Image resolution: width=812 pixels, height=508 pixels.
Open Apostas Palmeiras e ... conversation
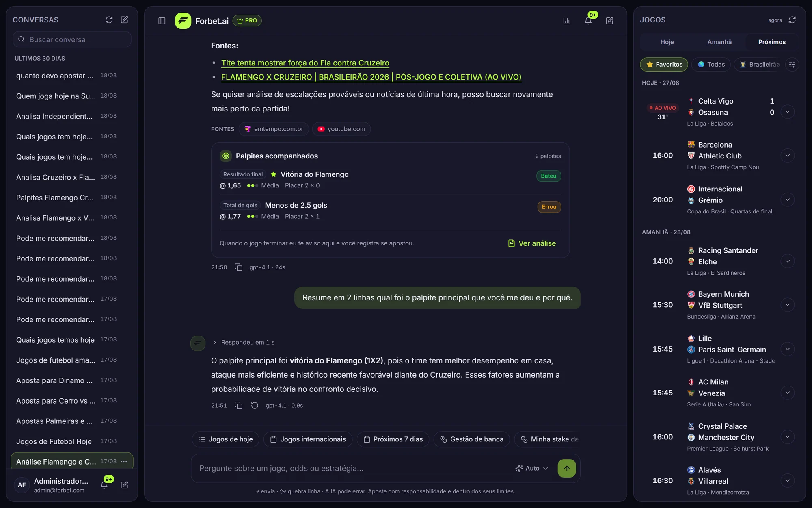point(72,421)
